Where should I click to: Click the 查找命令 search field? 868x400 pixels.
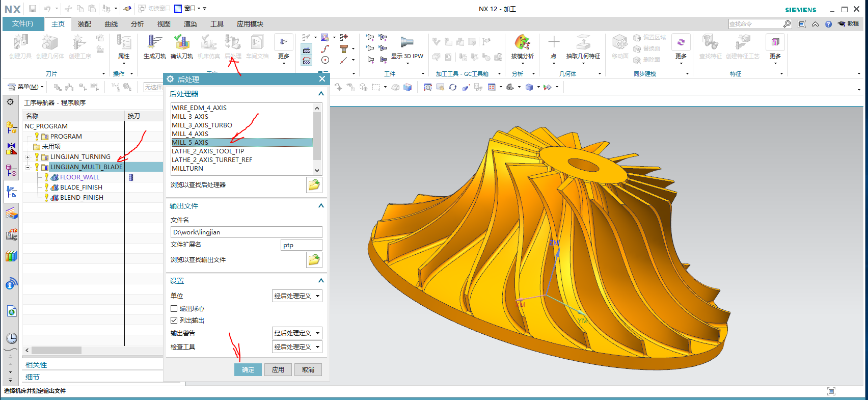pyautogui.click(x=756, y=24)
